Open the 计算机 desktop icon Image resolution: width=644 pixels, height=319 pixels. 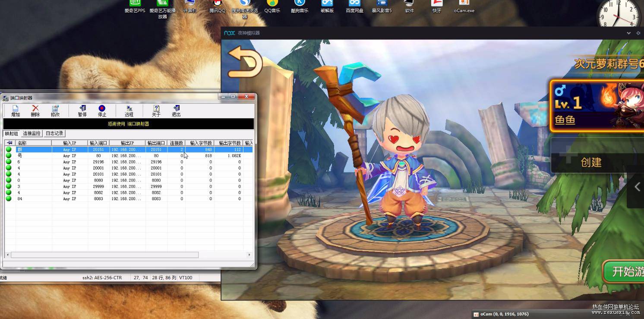[x=190, y=6]
